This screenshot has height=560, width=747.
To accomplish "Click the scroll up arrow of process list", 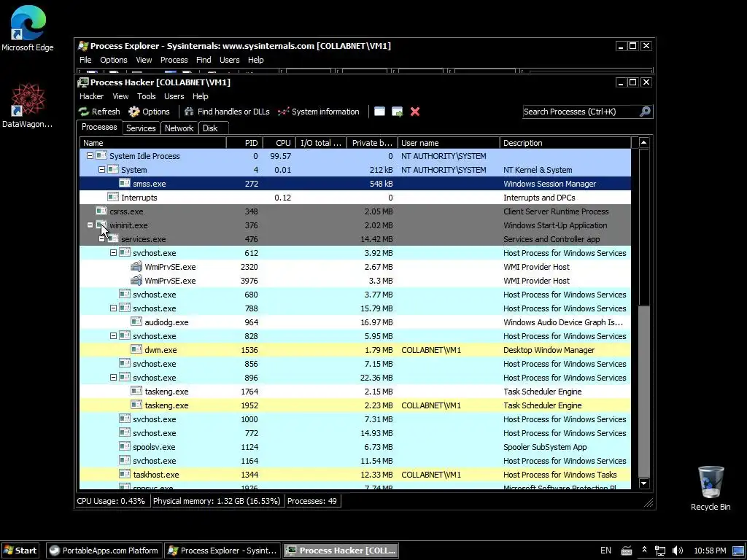I will [643, 142].
